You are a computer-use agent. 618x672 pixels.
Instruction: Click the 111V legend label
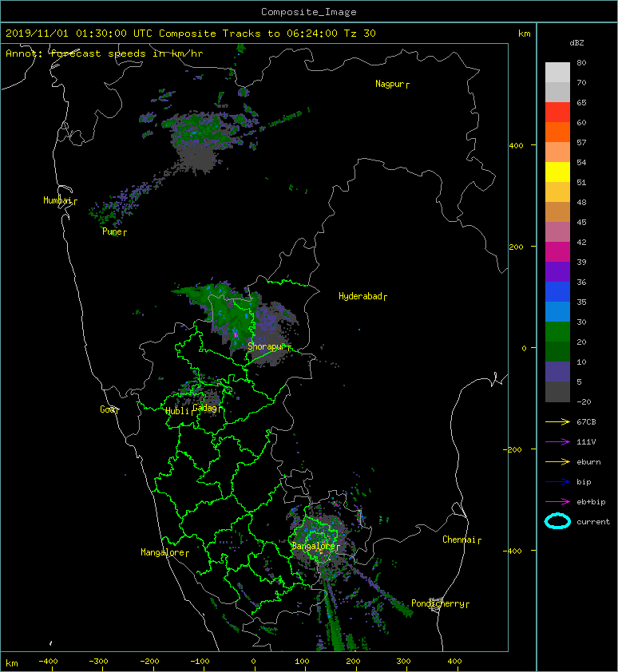coord(586,442)
